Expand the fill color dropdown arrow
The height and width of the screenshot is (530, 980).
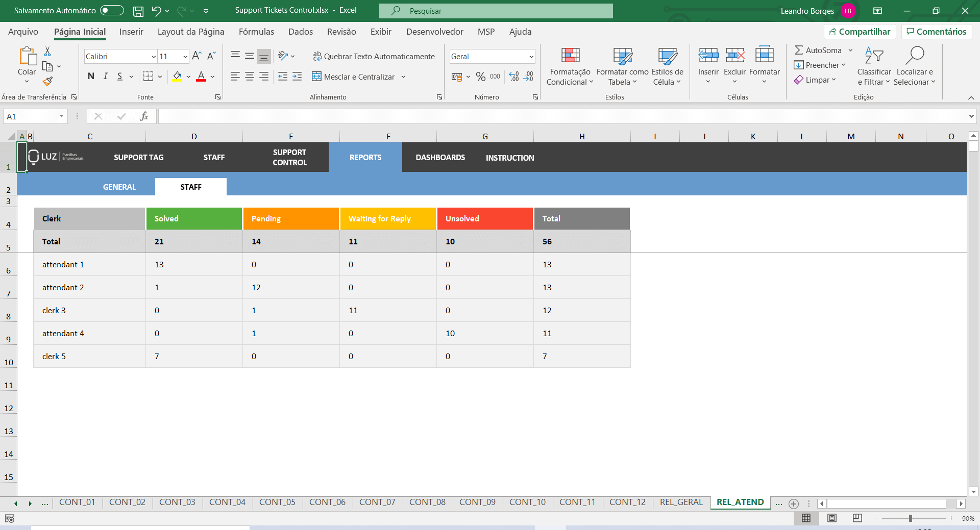[x=187, y=77]
